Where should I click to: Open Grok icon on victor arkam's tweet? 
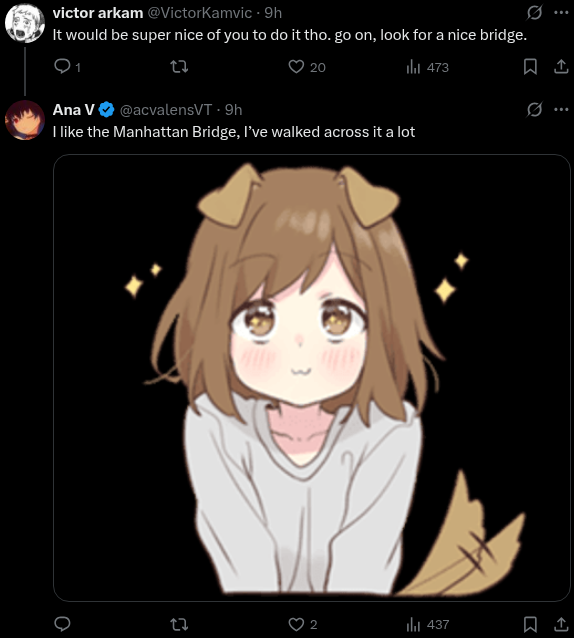click(x=534, y=13)
